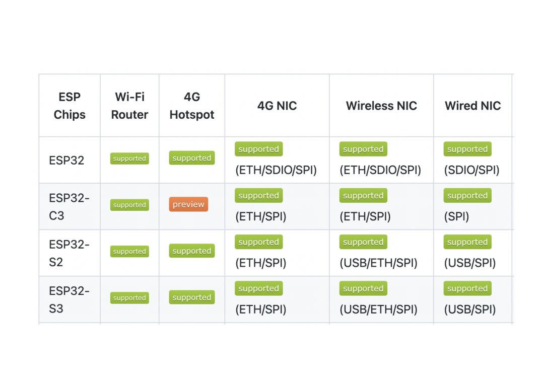Click the Wired NIC column header
544x392 pixels.
(472, 106)
